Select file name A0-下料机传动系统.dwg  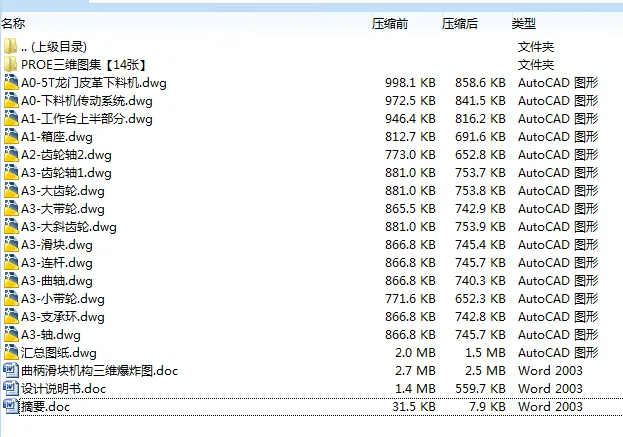coord(87,101)
